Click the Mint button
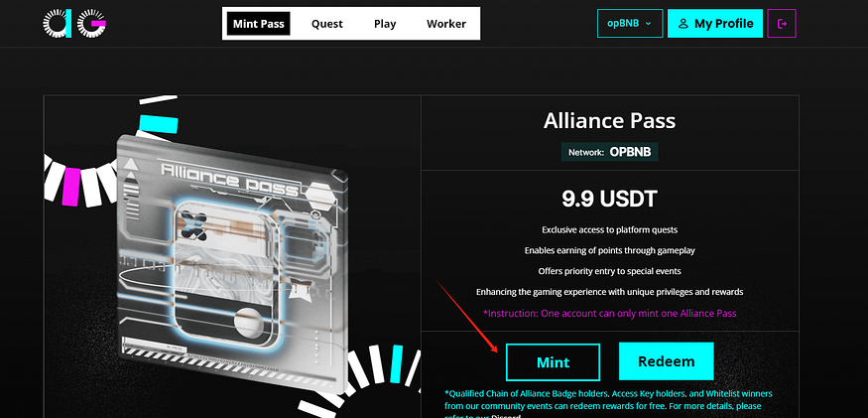 point(553,362)
